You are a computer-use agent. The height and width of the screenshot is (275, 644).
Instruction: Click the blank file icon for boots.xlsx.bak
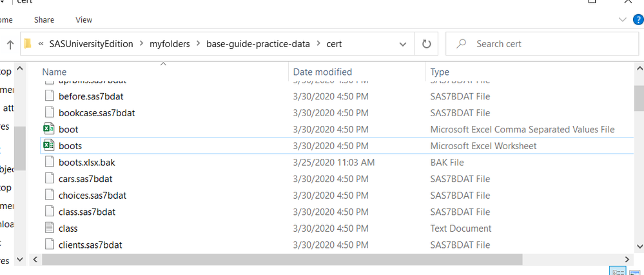(x=50, y=162)
